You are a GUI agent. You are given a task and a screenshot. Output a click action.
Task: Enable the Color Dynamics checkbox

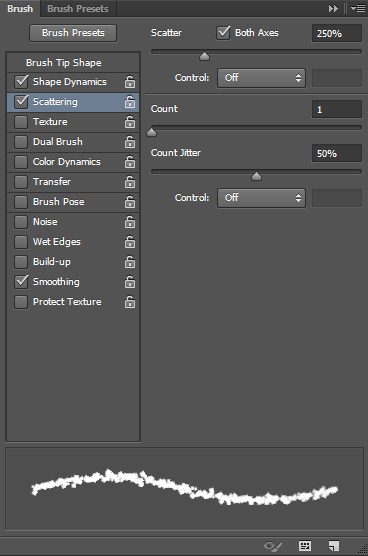tap(21, 162)
